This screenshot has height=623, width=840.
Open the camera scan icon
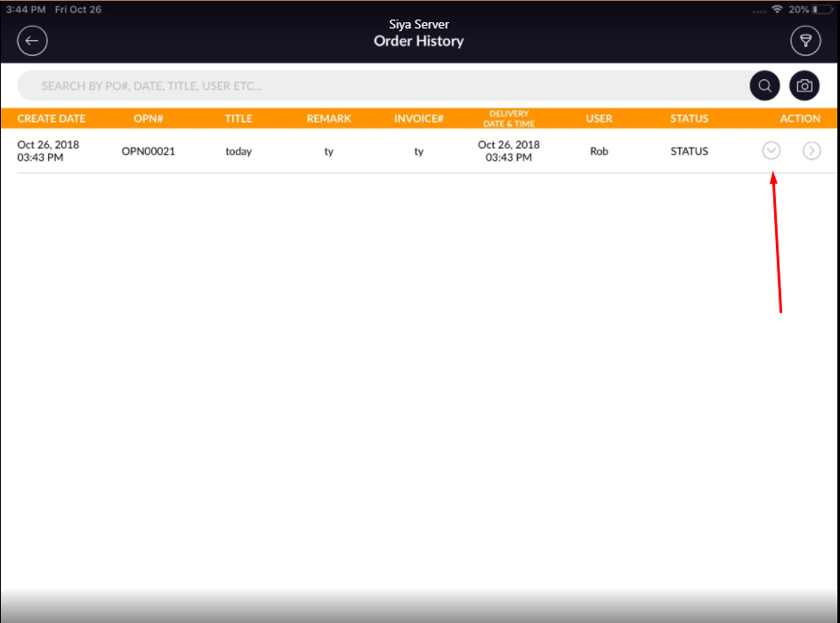click(x=804, y=85)
